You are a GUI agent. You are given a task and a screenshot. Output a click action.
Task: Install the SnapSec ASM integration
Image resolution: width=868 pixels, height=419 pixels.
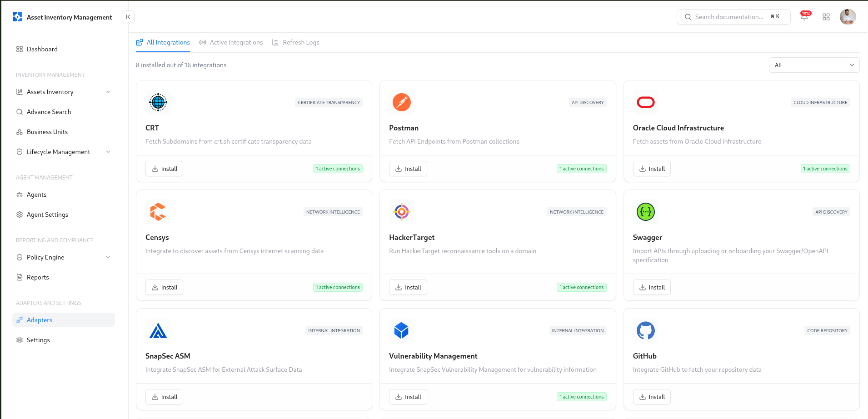click(x=165, y=397)
